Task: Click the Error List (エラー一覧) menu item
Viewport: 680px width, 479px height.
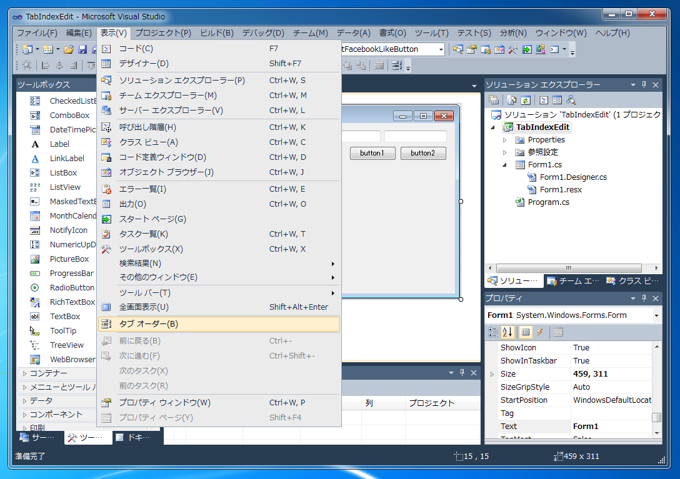Action: point(219,189)
